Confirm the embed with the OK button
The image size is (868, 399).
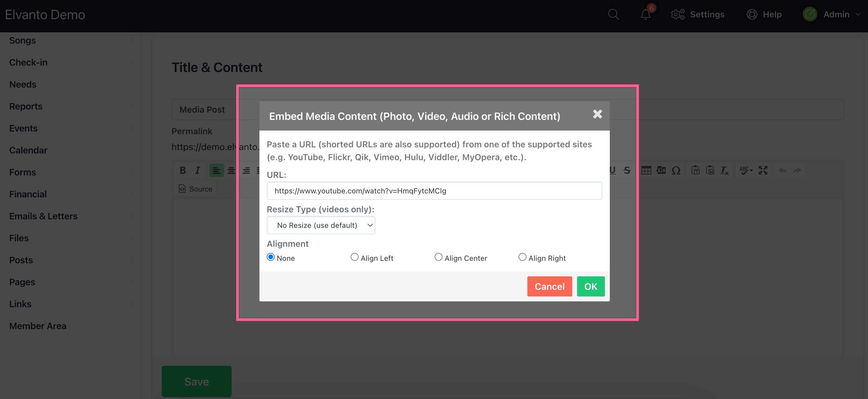[x=590, y=286]
